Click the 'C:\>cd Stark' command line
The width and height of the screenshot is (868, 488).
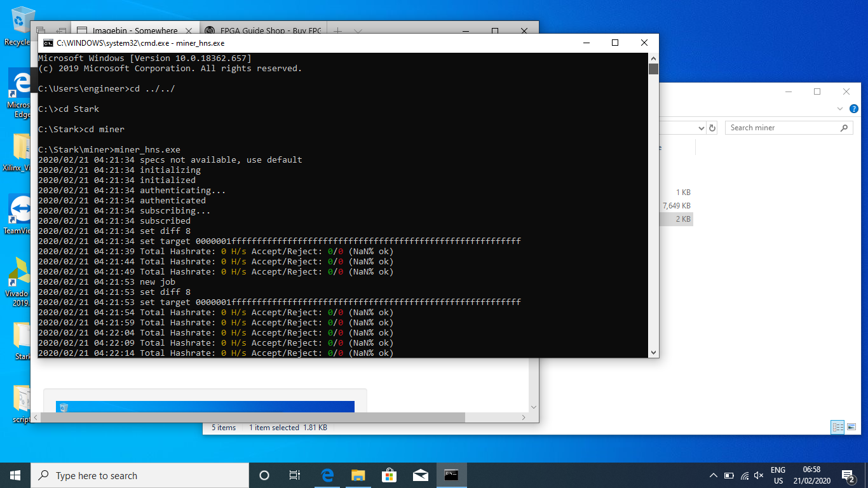pos(69,109)
